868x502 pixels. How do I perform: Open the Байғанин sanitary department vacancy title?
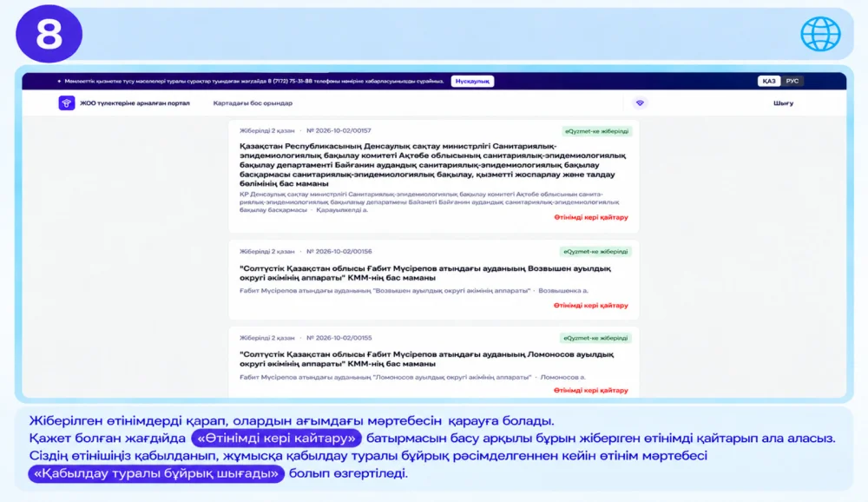point(433,164)
